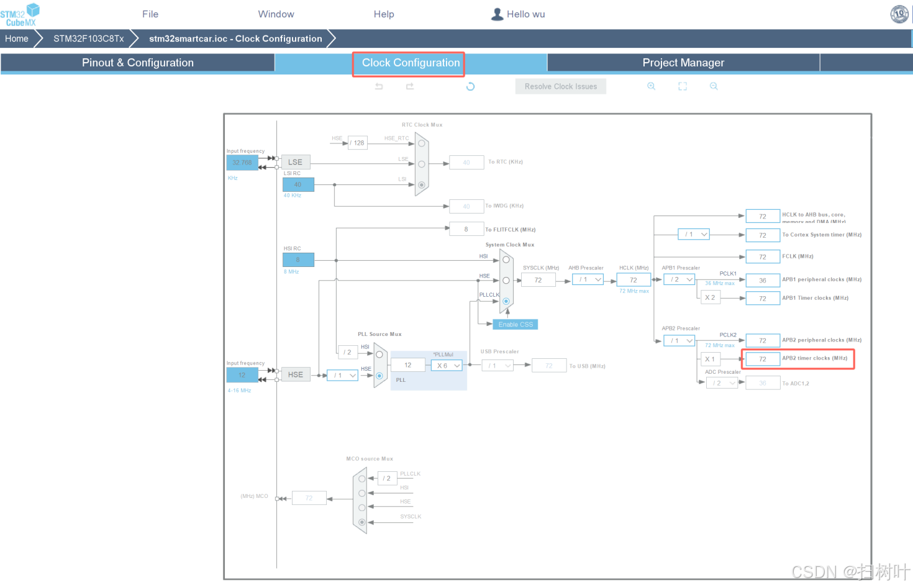Click the zoom in magnifier icon
Image resolution: width=913 pixels, height=588 pixels.
(651, 86)
